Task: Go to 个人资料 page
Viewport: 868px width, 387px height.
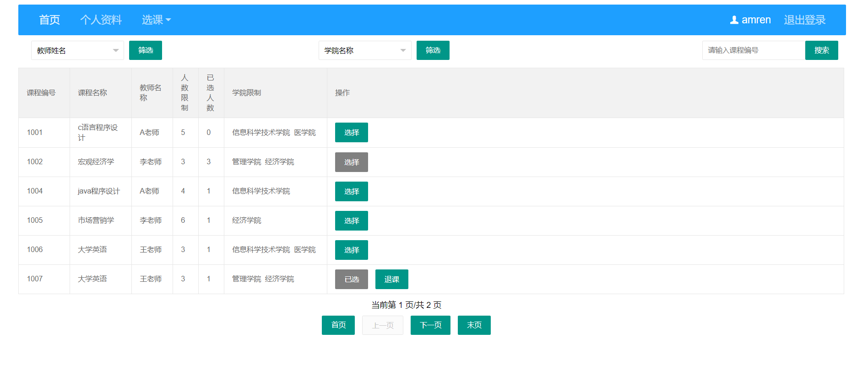Action: tap(101, 20)
